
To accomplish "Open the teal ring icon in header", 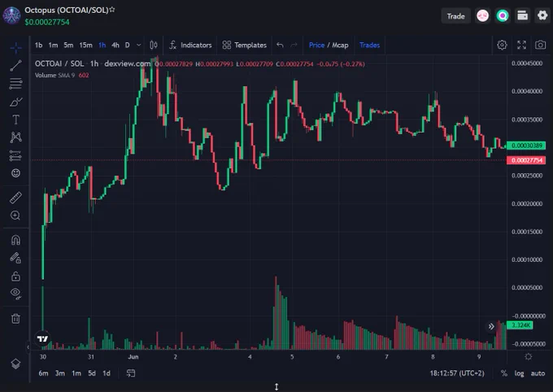I will click(503, 16).
